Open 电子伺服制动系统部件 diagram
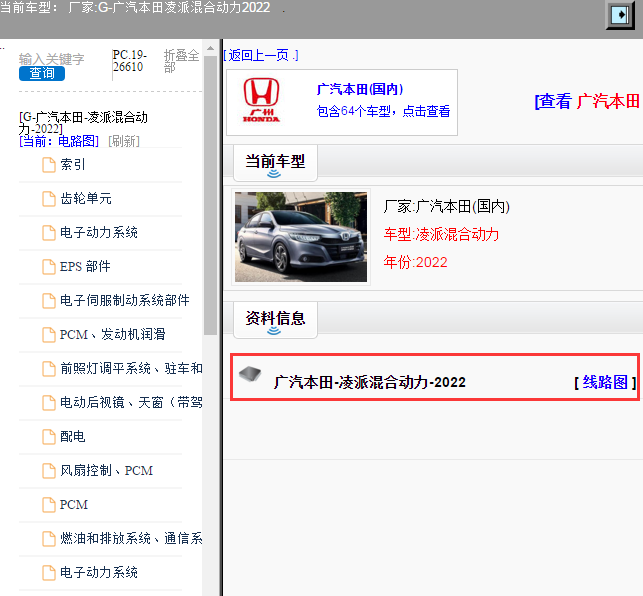The height and width of the screenshot is (596, 643). pyautogui.click(x=125, y=300)
